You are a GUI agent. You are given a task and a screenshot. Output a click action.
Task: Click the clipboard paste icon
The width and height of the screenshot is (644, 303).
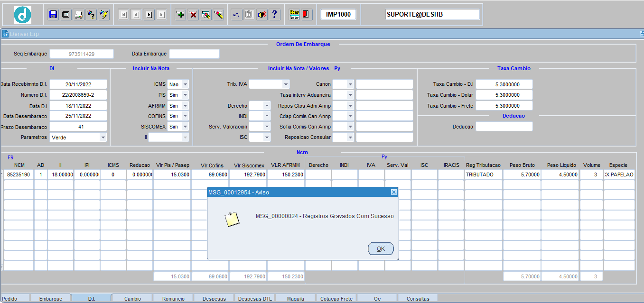click(x=249, y=15)
